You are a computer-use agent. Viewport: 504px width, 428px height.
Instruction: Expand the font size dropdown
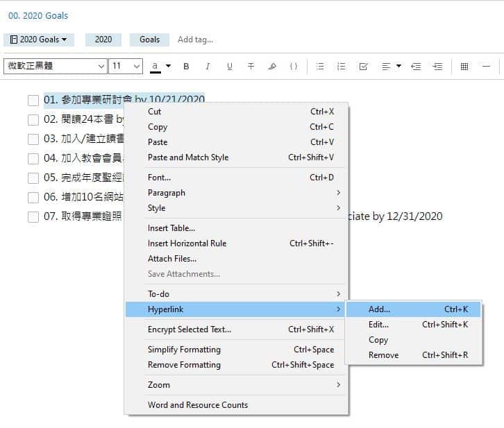point(126,67)
